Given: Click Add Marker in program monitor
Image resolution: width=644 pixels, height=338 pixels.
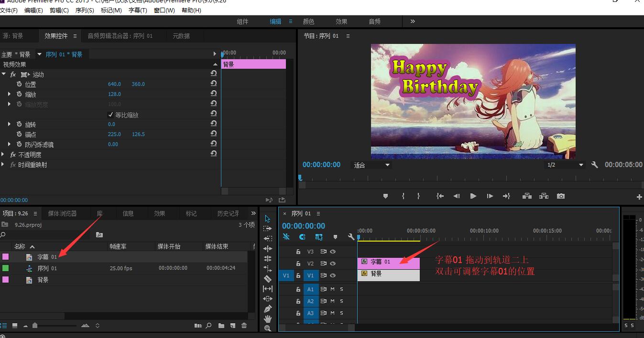Looking at the screenshot, I should [x=386, y=196].
